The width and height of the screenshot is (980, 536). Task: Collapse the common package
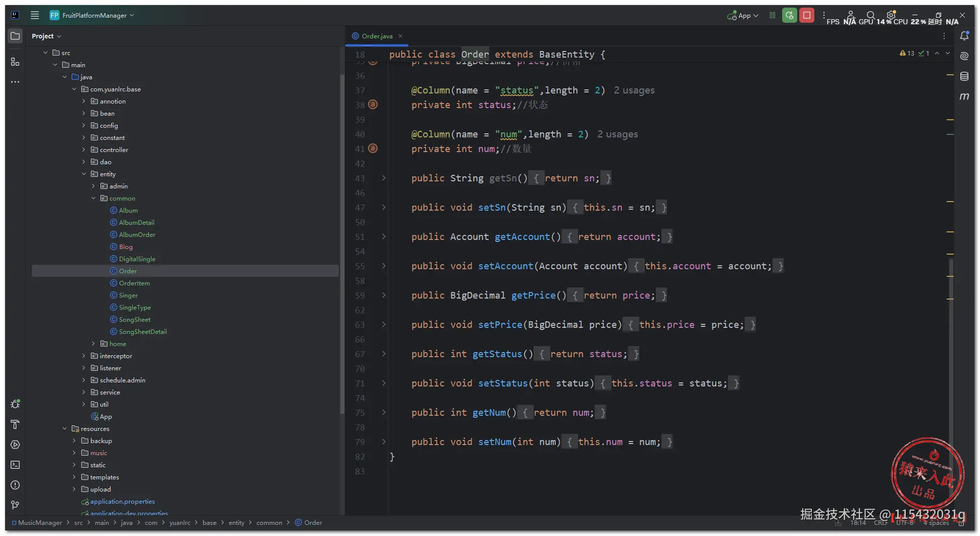point(93,198)
